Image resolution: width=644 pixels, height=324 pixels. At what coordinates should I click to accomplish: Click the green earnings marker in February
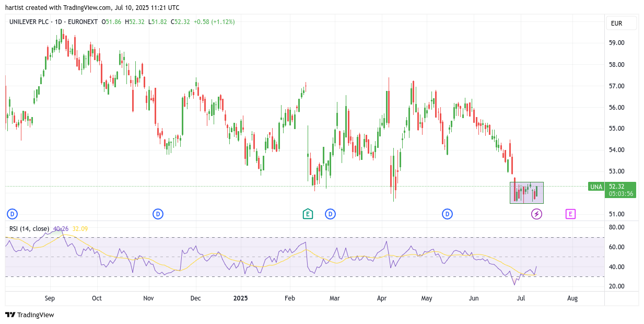pyautogui.click(x=308, y=214)
